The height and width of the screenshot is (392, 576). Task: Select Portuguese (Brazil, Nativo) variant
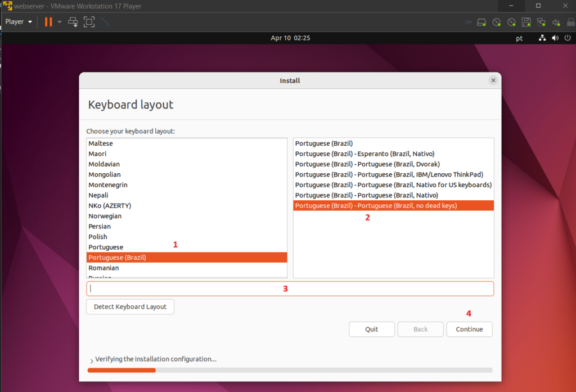tap(393, 195)
